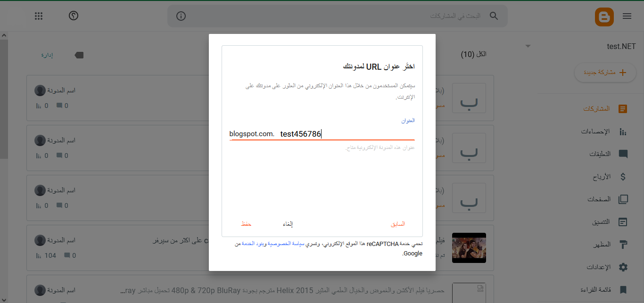Click السابق previous button in dialog
Image resolution: width=644 pixels, height=303 pixels.
pos(398,224)
